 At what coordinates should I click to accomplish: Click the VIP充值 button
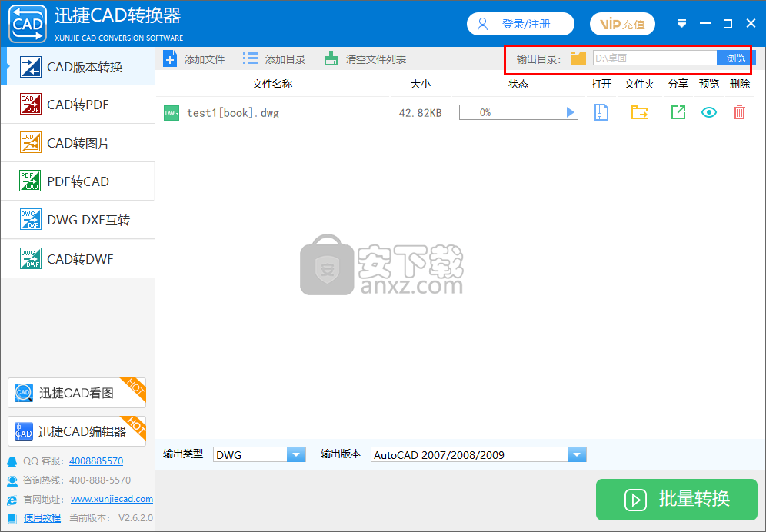tap(622, 24)
